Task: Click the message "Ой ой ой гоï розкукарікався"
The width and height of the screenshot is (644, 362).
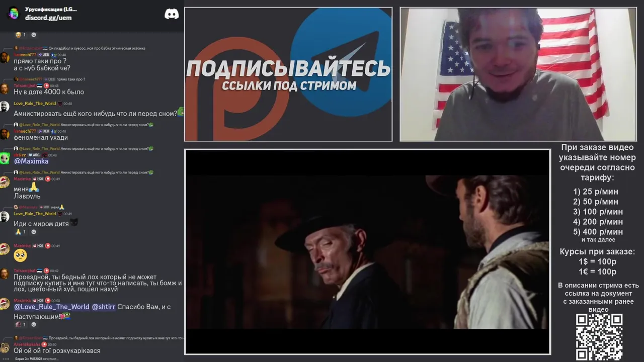Action: click(57, 350)
